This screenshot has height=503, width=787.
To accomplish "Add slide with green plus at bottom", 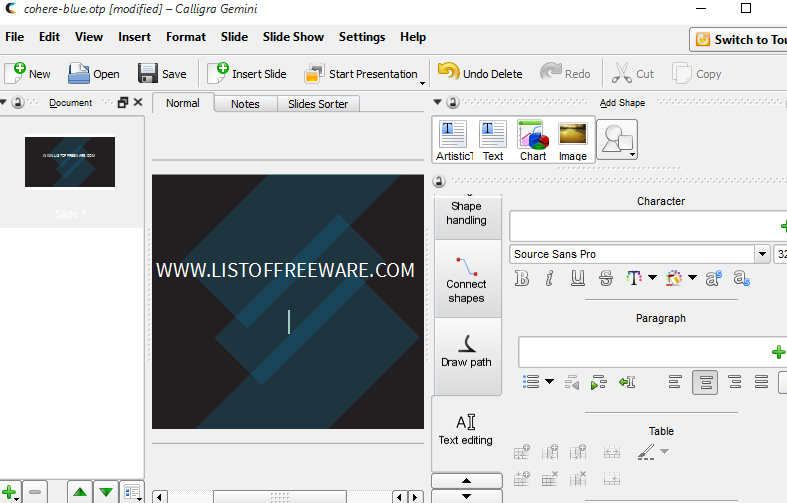I will [x=9, y=492].
